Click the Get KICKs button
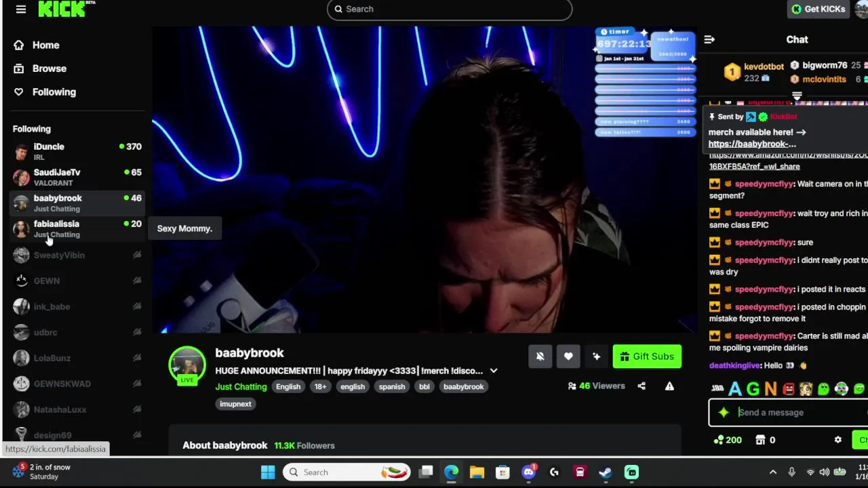 (819, 9)
